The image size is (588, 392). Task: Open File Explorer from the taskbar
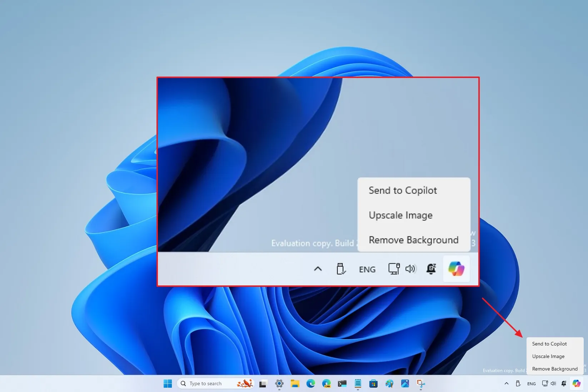pyautogui.click(x=295, y=383)
